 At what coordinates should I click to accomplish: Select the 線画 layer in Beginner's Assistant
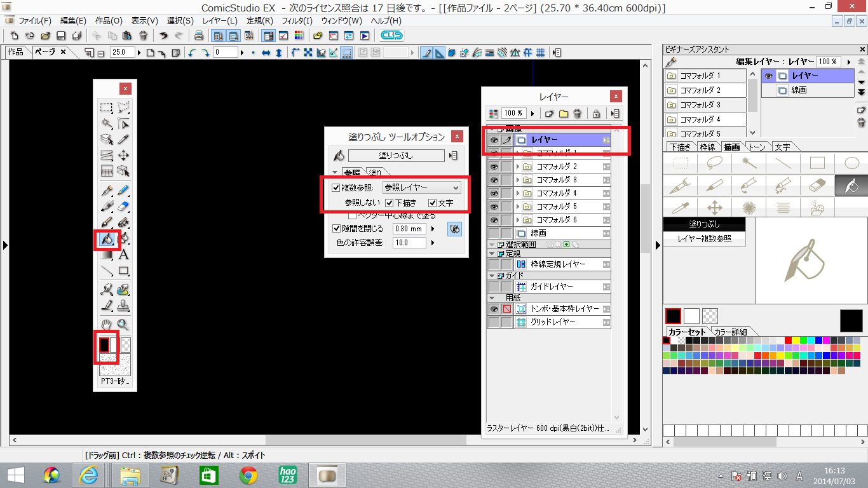[808, 90]
